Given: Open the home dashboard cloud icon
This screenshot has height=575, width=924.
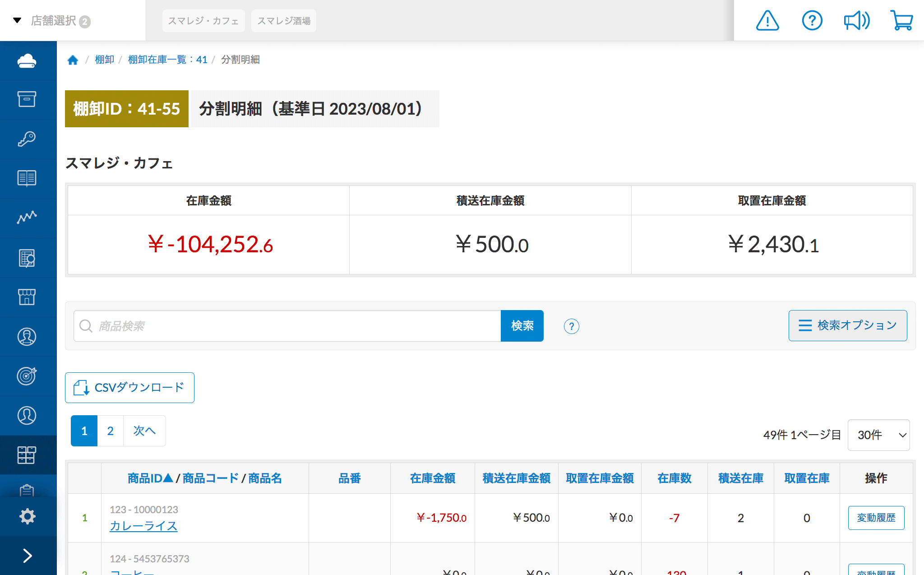Looking at the screenshot, I should [28, 60].
